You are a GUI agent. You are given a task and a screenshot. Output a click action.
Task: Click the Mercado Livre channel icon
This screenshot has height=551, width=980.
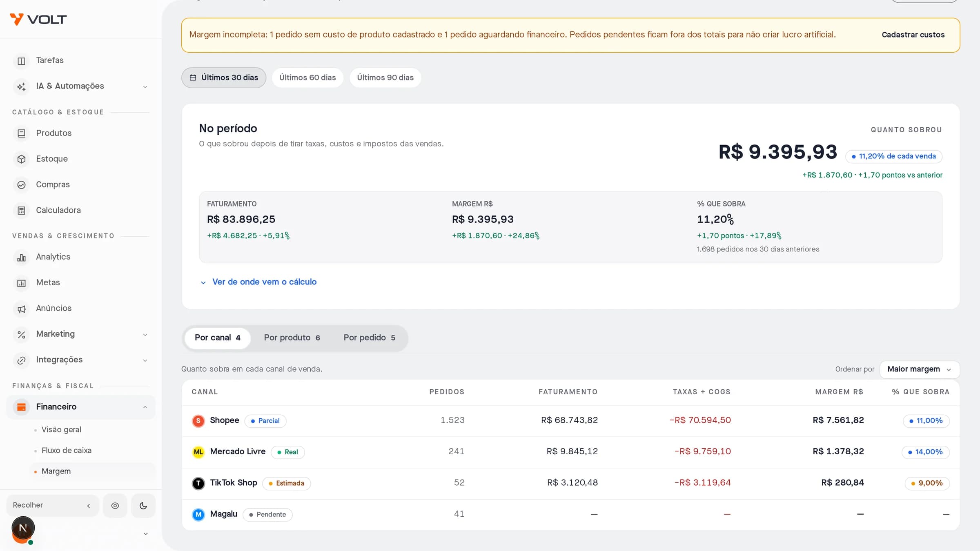(x=198, y=452)
